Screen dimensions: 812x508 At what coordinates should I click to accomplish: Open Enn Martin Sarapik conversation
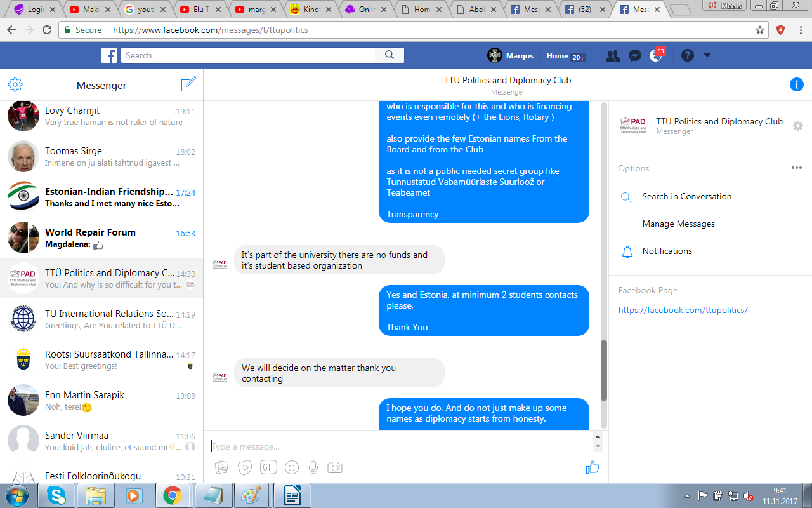[x=101, y=400]
